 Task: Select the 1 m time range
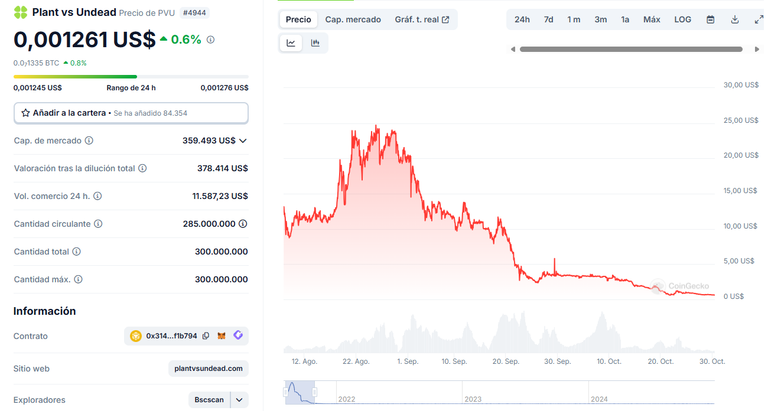click(574, 20)
